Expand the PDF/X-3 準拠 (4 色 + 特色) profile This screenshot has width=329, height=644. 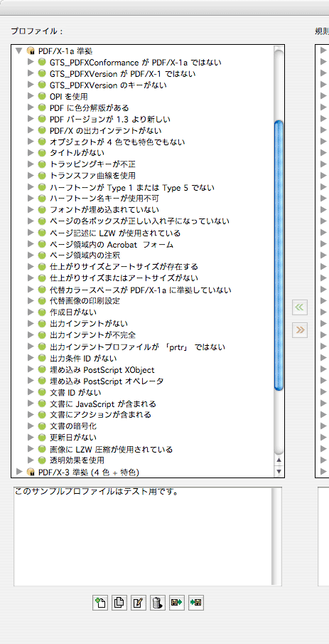point(19,472)
